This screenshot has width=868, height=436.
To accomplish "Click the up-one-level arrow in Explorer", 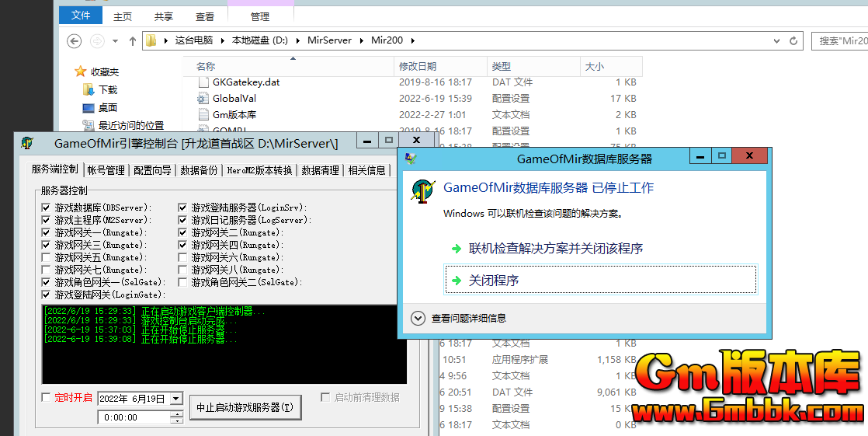I will 133,40.
